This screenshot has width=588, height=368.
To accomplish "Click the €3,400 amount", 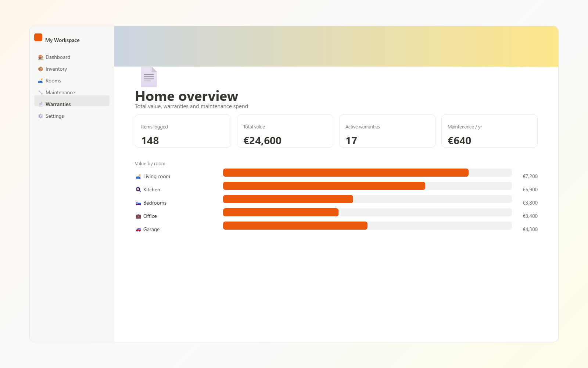I will [530, 216].
